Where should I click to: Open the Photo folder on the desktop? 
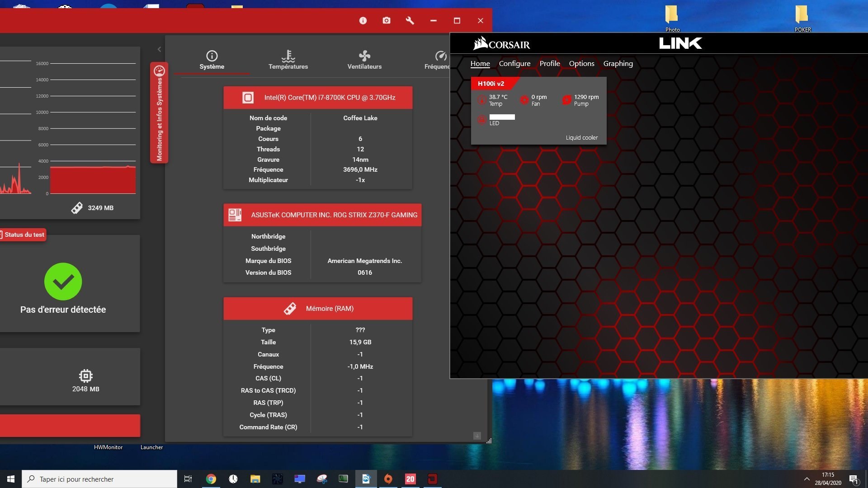[672, 18]
